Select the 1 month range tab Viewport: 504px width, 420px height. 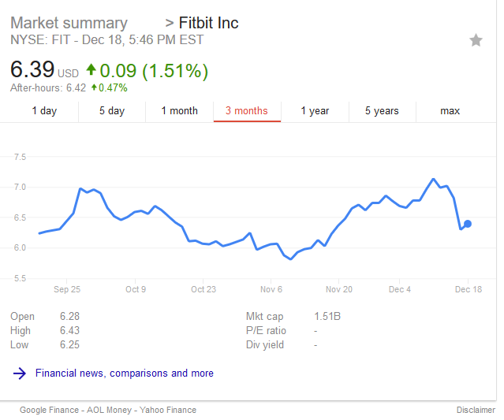pos(179,111)
